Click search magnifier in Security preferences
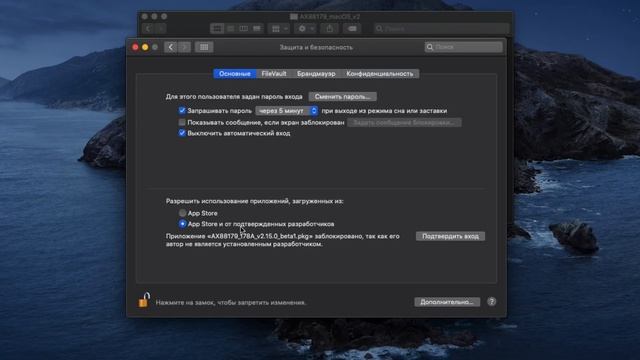640x360 pixels. pos(429,47)
